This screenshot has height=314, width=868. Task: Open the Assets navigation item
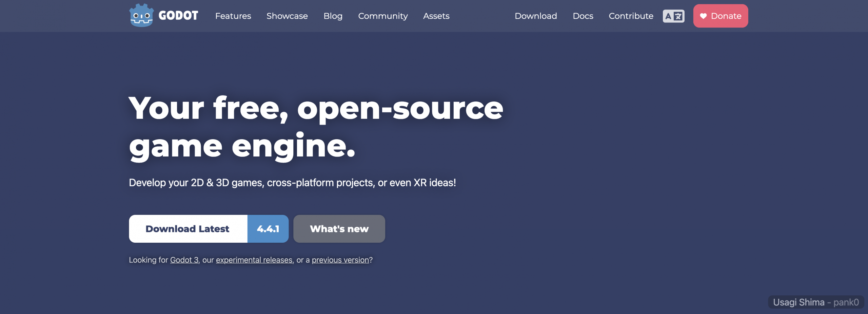coord(436,16)
